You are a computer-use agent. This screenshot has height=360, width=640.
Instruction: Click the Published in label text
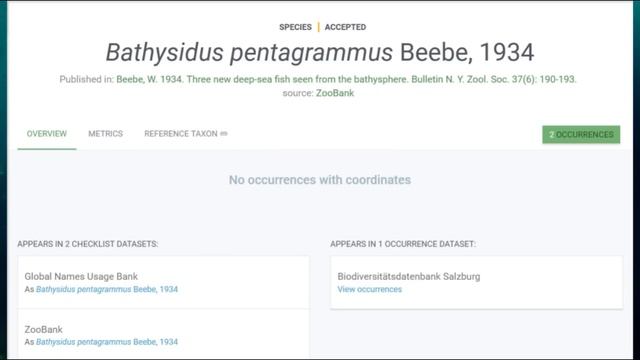(x=87, y=79)
